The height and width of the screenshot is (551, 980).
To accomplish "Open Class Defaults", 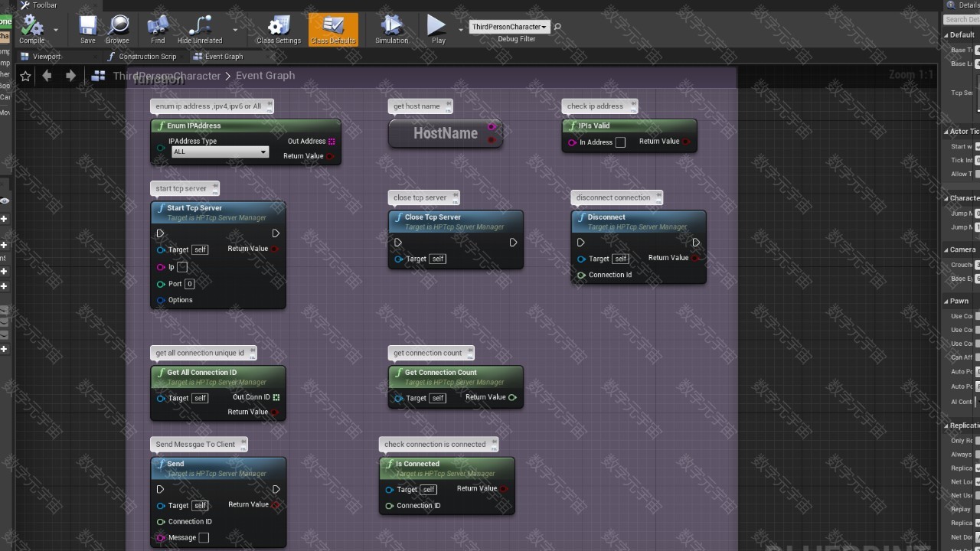I will (x=333, y=30).
